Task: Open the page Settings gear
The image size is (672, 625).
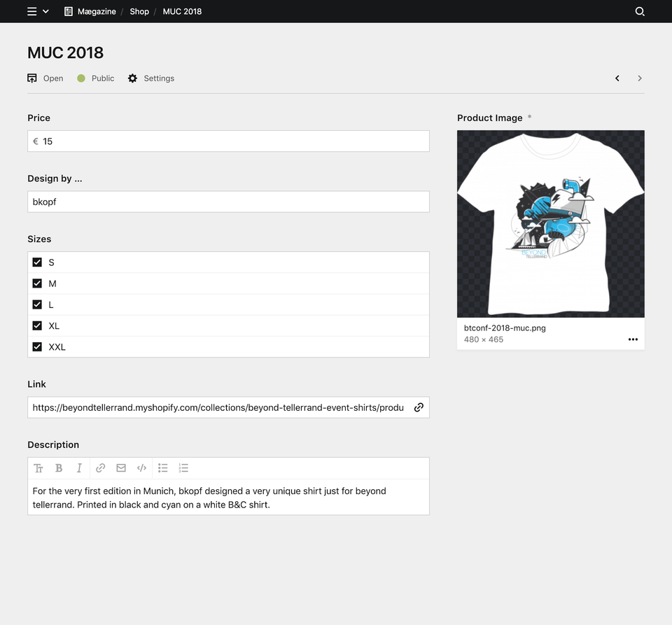Action: (151, 78)
